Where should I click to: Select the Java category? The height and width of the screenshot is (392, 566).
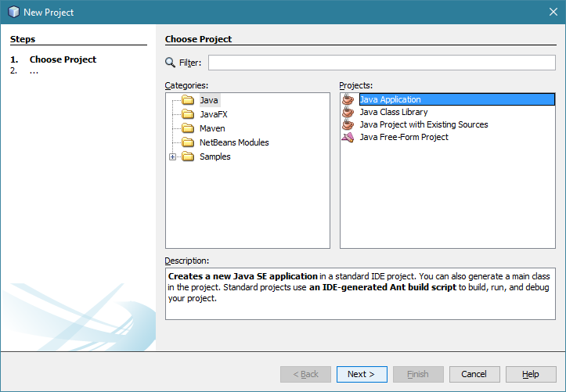click(x=209, y=100)
